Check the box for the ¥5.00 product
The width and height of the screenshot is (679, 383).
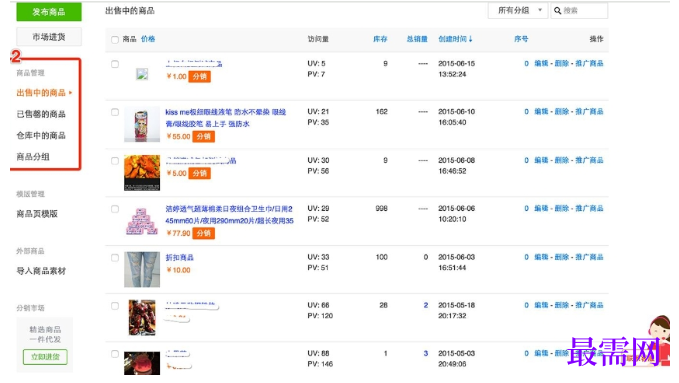click(115, 161)
